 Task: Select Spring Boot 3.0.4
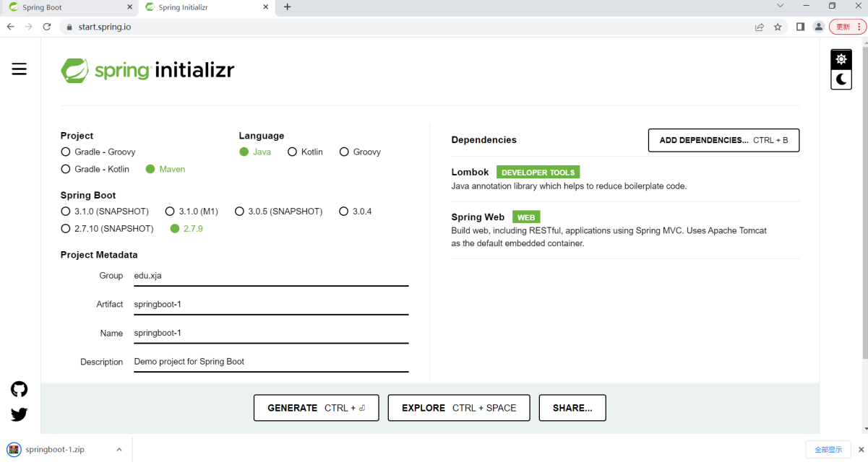coord(356,212)
